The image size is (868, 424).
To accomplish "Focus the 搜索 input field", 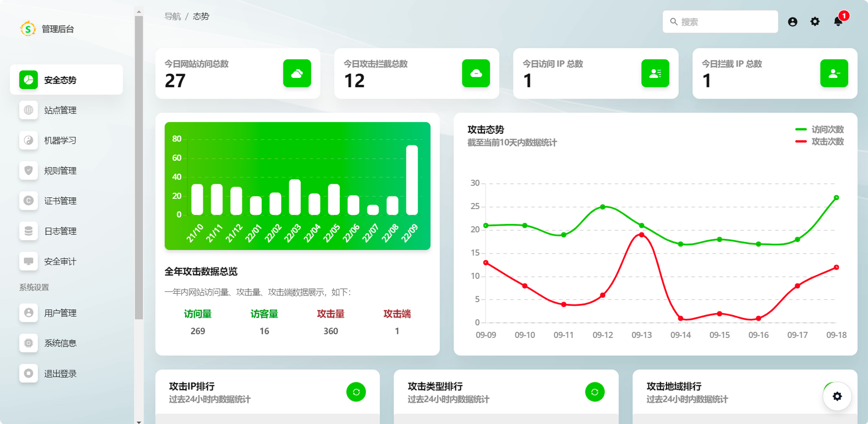I will [720, 22].
